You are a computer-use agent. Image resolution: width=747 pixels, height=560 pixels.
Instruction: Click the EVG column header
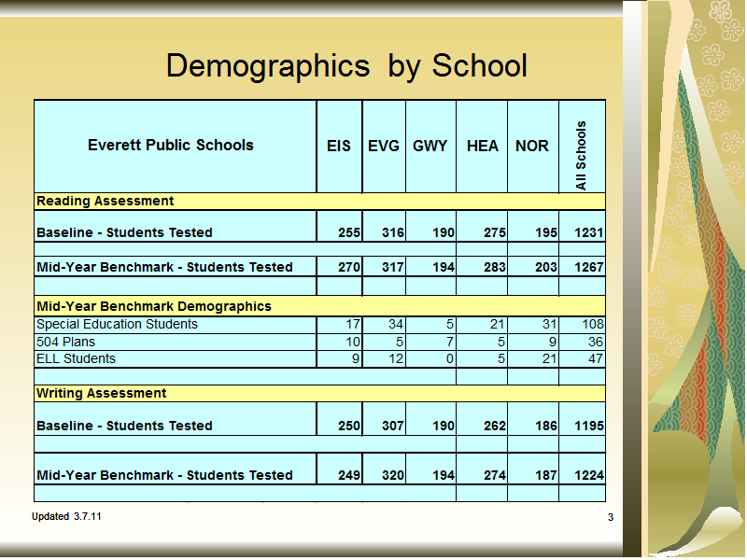point(384,146)
